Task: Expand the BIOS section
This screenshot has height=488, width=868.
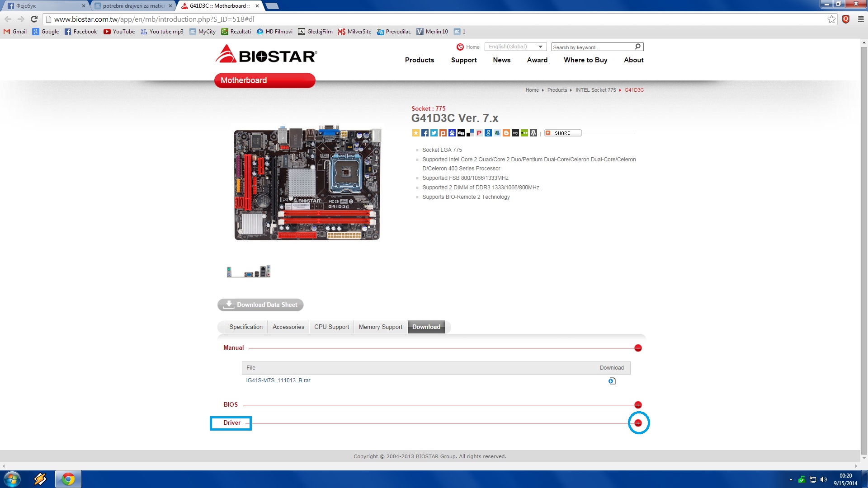Action: 638,405
